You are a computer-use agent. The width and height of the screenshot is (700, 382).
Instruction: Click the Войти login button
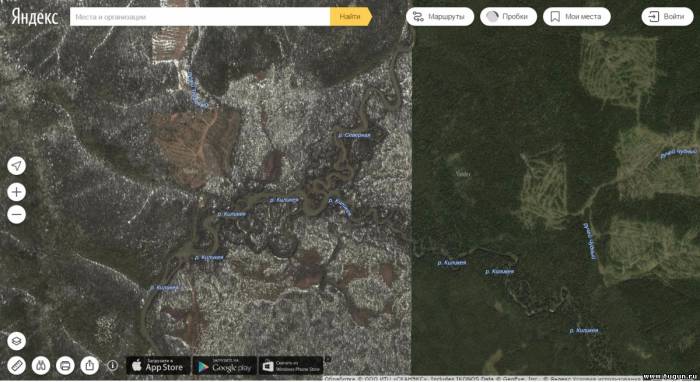point(667,17)
